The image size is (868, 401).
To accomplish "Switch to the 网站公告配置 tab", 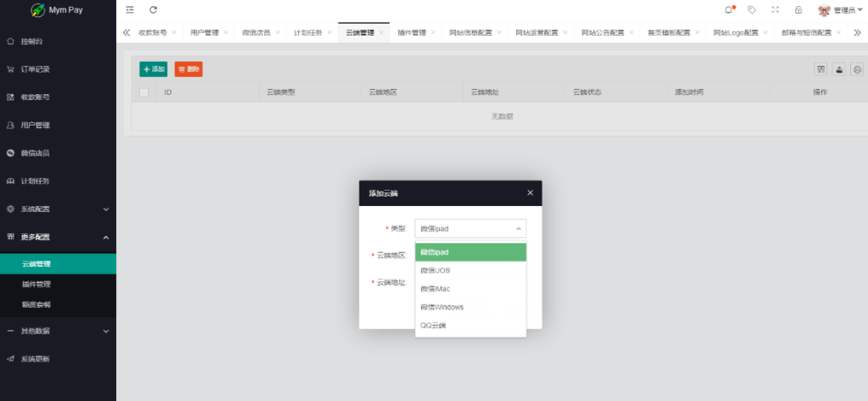I will tap(603, 33).
